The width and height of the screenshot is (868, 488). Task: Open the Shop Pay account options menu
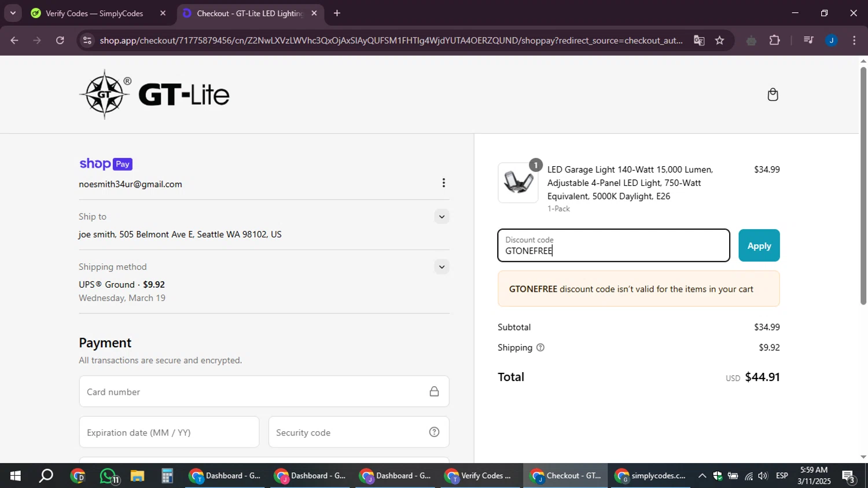click(x=443, y=183)
